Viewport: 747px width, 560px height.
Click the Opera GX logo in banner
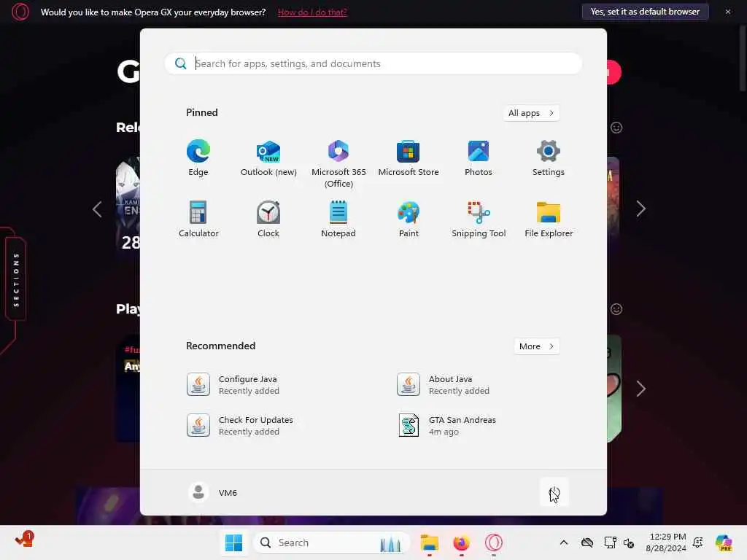20,12
